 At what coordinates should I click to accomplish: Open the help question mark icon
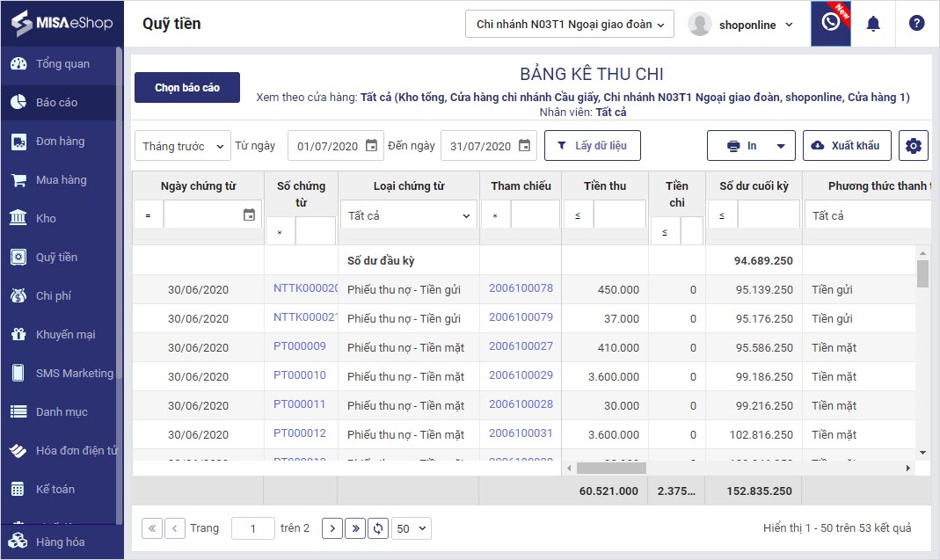(916, 24)
